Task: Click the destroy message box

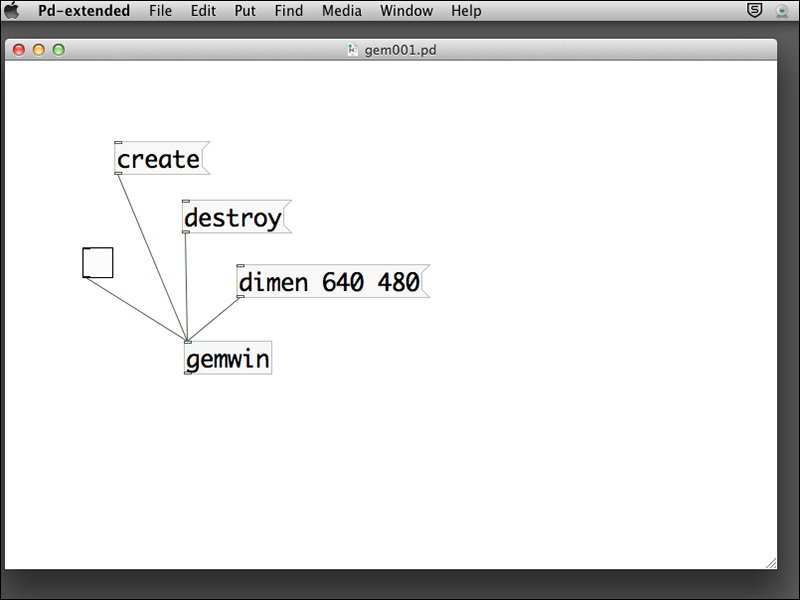Action: [234, 217]
